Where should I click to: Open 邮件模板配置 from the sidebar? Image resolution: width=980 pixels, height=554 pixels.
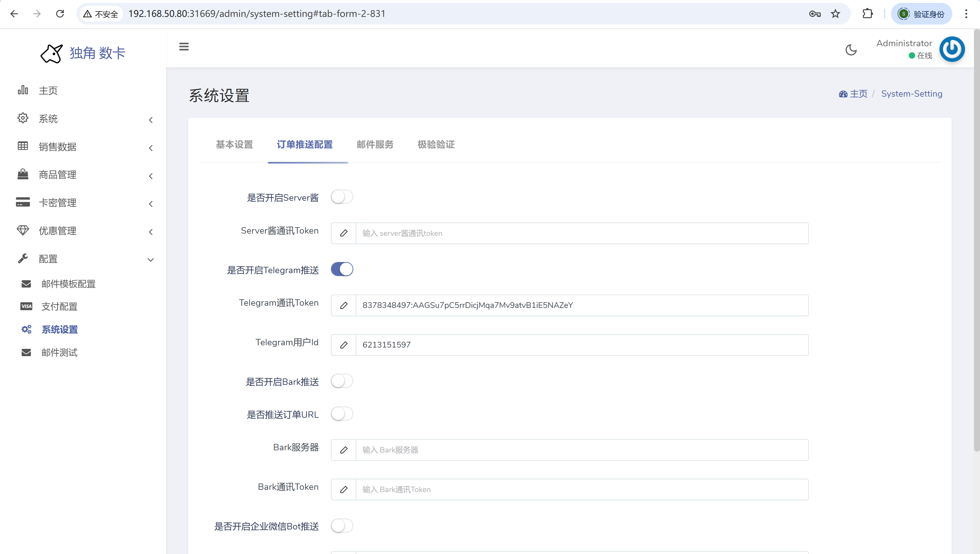pyautogui.click(x=68, y=284)
